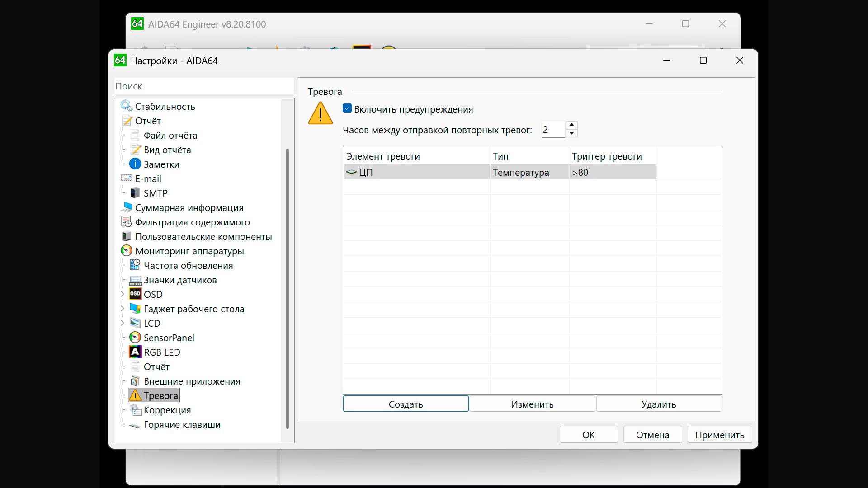Image resolution: width=868 pixels, height=488 pixels.
Task: Expand the Гаджет рабочего стола node
Action: coord(123,309)
